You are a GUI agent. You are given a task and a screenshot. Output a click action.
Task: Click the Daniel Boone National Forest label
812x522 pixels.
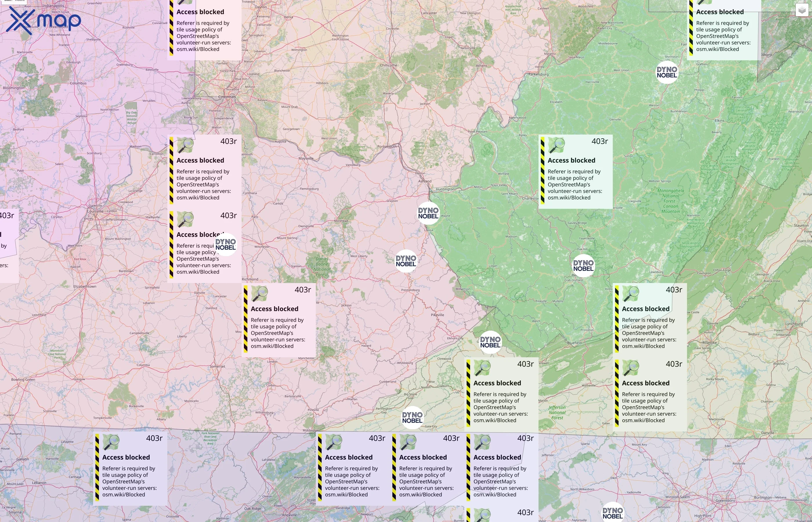322,267
